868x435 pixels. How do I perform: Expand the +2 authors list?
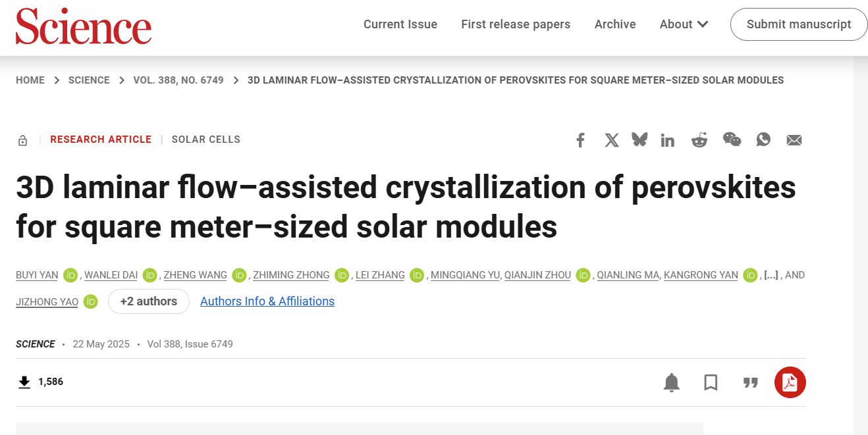148,301
